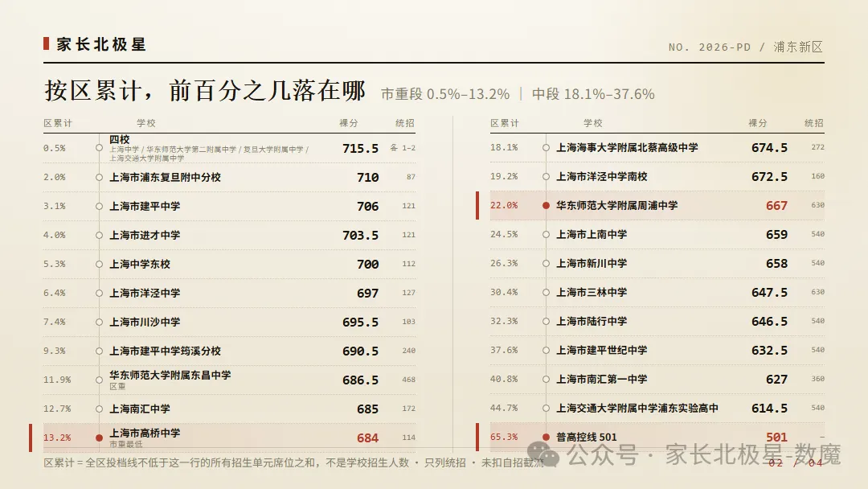The image size is (868, 489).
Task: Click the 690.5 score value
Action: [x=360, y=351]
